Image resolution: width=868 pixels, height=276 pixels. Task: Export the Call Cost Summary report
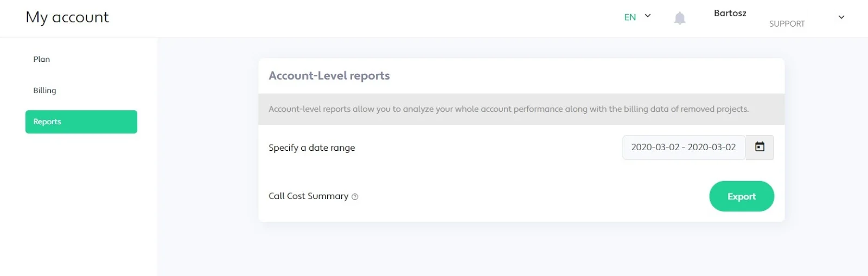[741, 196]
